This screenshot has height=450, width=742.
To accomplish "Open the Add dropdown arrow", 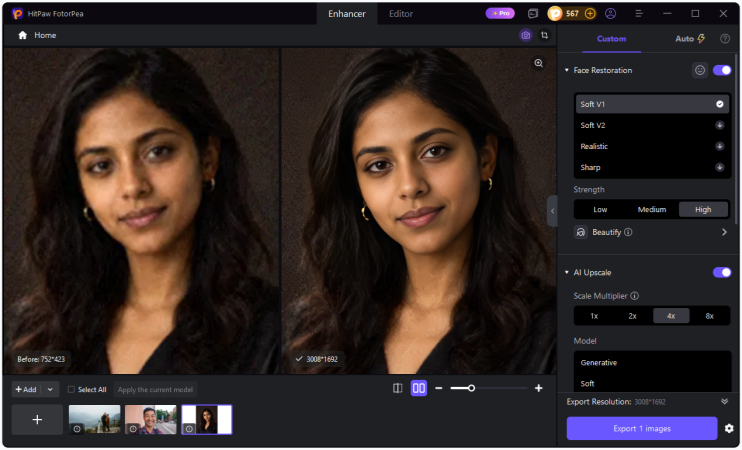I will point(50,389).
